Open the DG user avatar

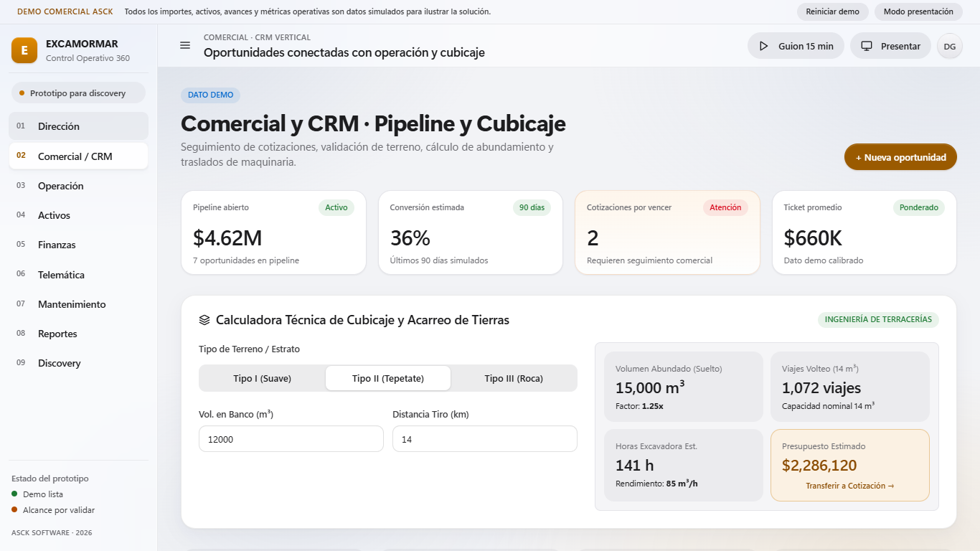(x=949, y=46)
